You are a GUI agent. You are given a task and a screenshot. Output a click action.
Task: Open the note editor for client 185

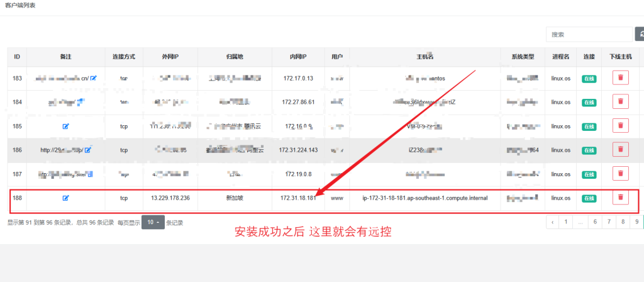[65, 126]
